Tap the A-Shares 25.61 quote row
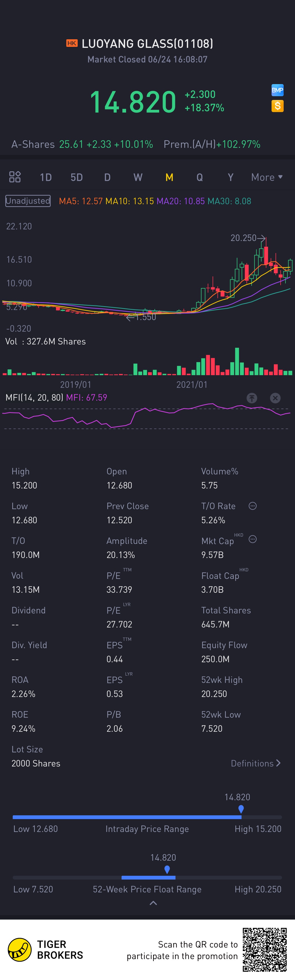The image size is (295, 980). [x=82, y=145]
